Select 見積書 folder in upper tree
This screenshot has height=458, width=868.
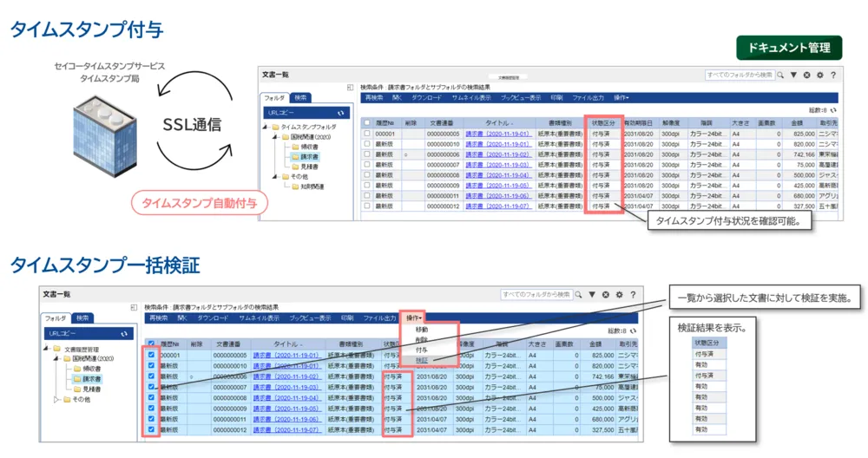pyautogui.click(x=305, y=167)
